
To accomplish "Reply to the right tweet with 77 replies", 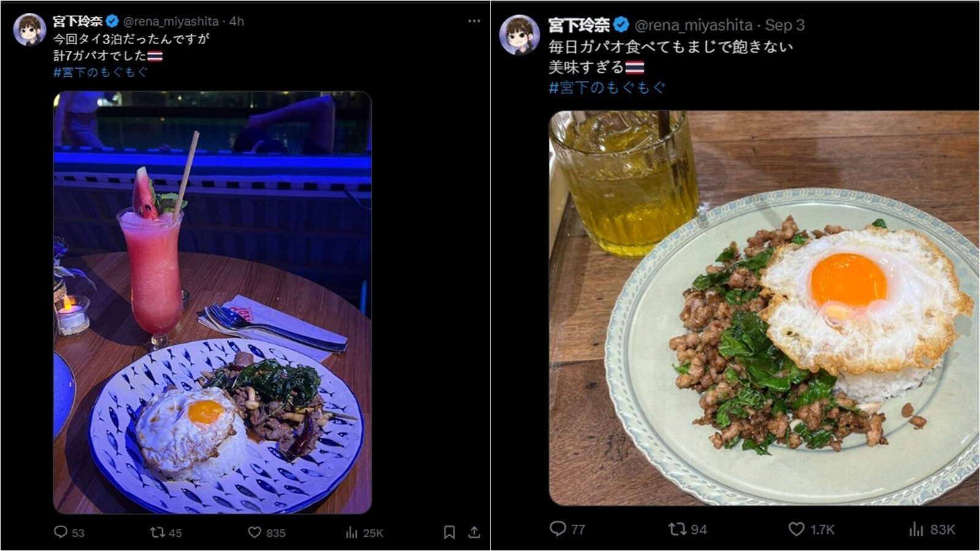I will point(567,529).
